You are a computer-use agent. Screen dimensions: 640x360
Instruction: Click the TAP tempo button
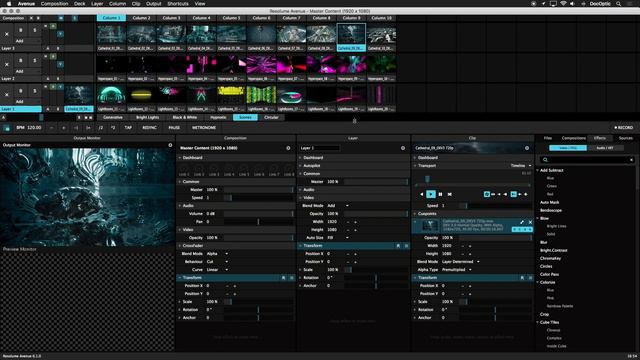[x=128, y=128]
